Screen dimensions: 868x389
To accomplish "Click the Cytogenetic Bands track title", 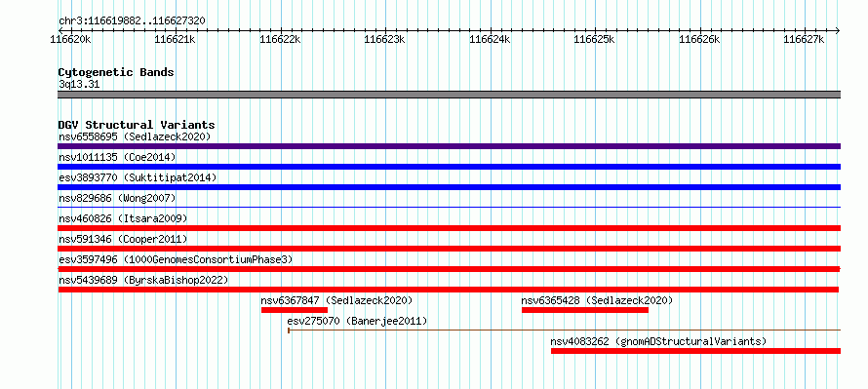I will 116,72.
